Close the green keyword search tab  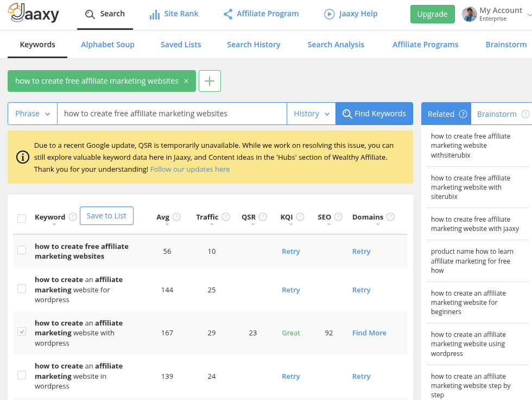186,81
